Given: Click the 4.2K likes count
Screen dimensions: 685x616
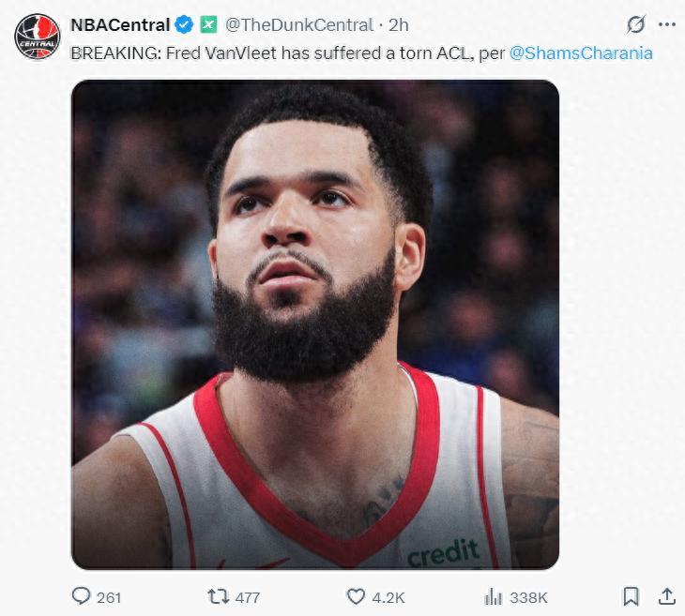Looking at the screenshot, I should pos(388,597).
